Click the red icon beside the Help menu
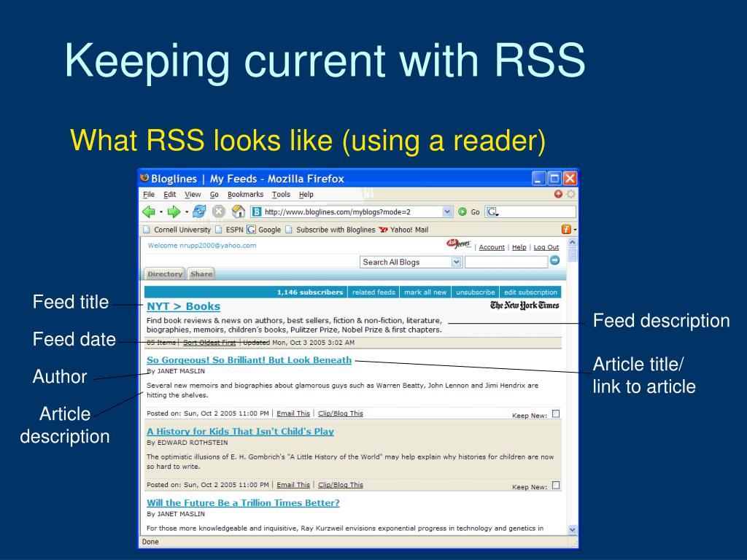This screenshot has height=560, width=747. coord(558,194)
